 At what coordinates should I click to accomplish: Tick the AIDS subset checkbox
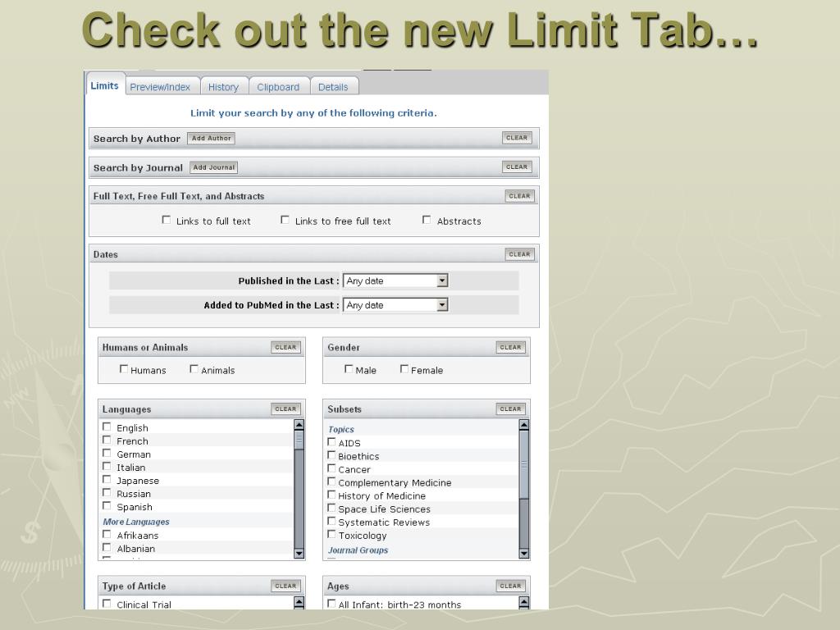click(331, 442)
